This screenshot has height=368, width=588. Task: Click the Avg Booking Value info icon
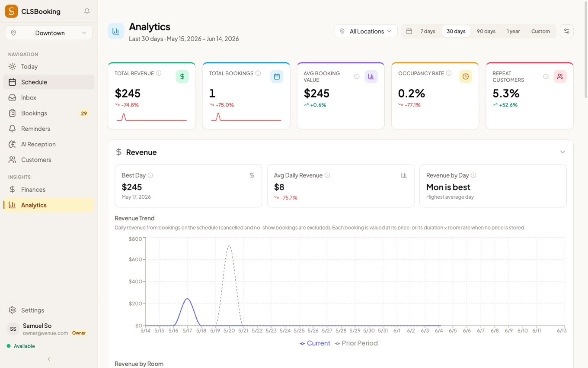357,77
